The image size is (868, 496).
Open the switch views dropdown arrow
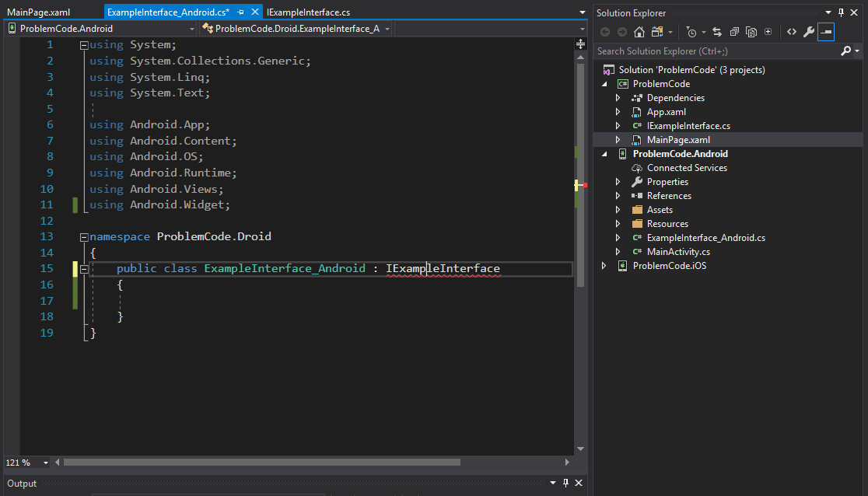click(x=670, y=32)
